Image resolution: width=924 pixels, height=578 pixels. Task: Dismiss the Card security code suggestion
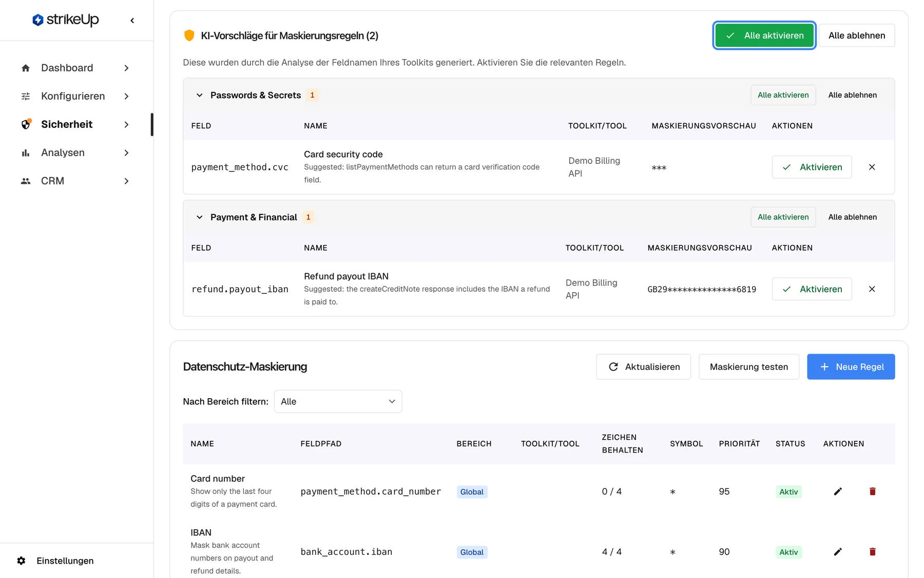click(872, 167)
